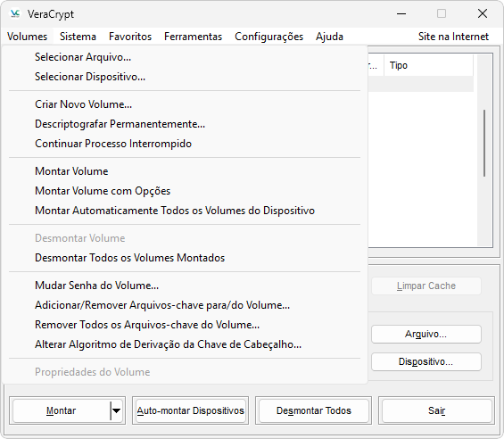Image resolution: width=504 pixels, height=439 pixels.
Task: Click the Arquivo... button
Action: point(426,334)
